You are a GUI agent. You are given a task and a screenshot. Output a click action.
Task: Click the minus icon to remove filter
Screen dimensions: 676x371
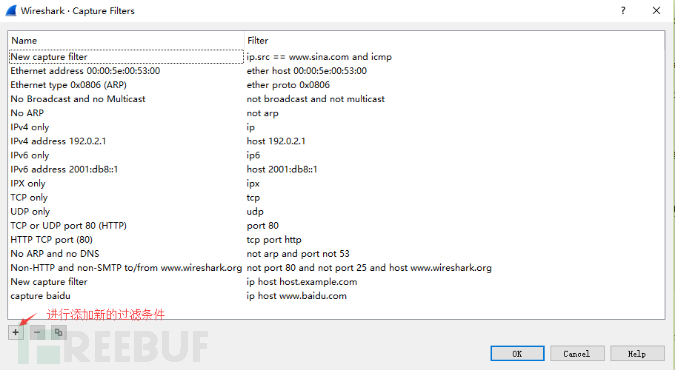tap(37, 332)
